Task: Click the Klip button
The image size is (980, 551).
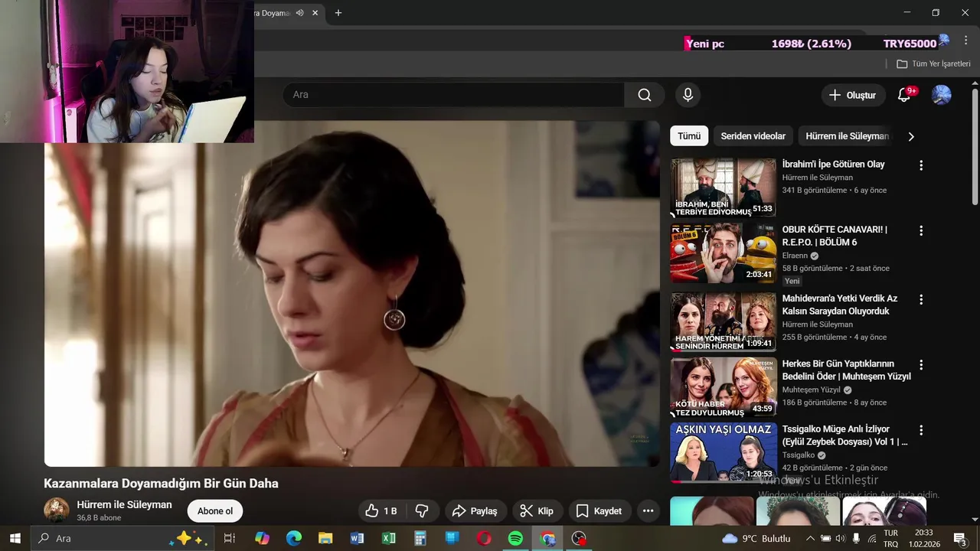Action: (x=537, y=511)
